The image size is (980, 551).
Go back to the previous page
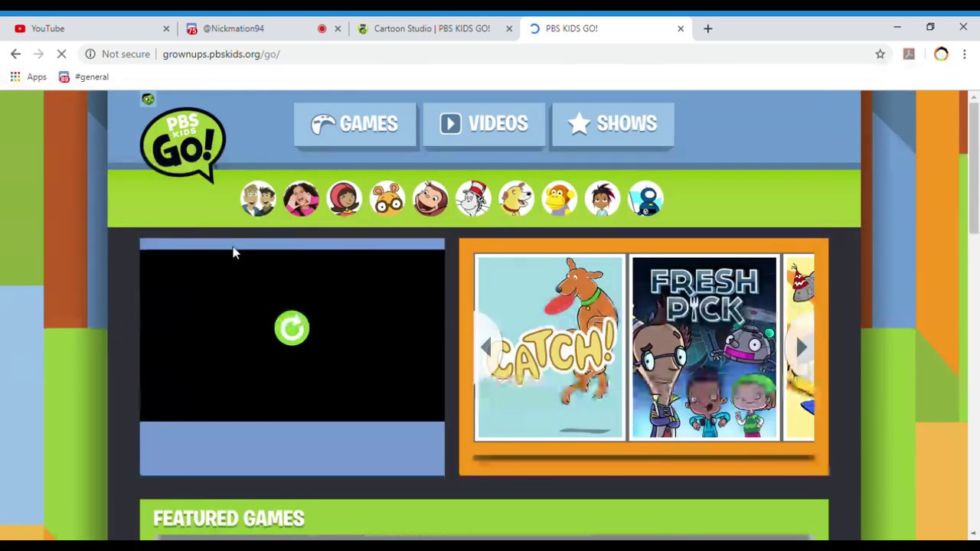[16, 54]
